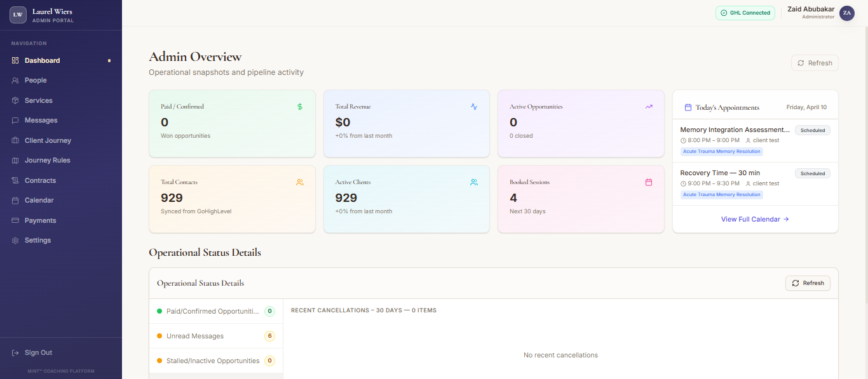Select Unread Messages status row

tap(195, 336)
